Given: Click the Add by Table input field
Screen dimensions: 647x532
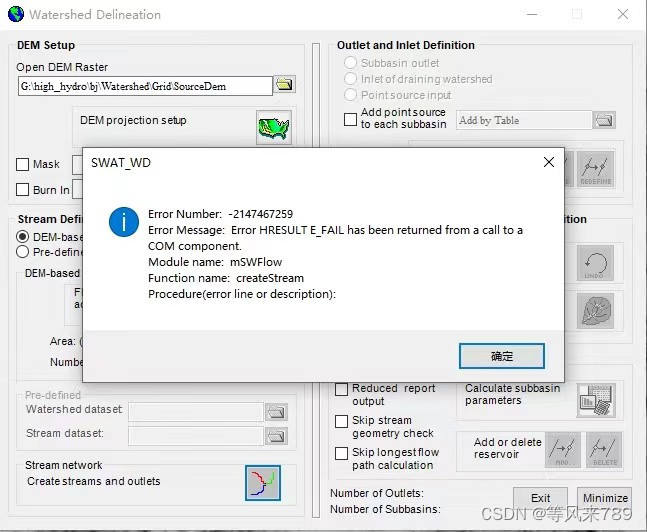Looking at the screenshot, I should tap(524, 120).
